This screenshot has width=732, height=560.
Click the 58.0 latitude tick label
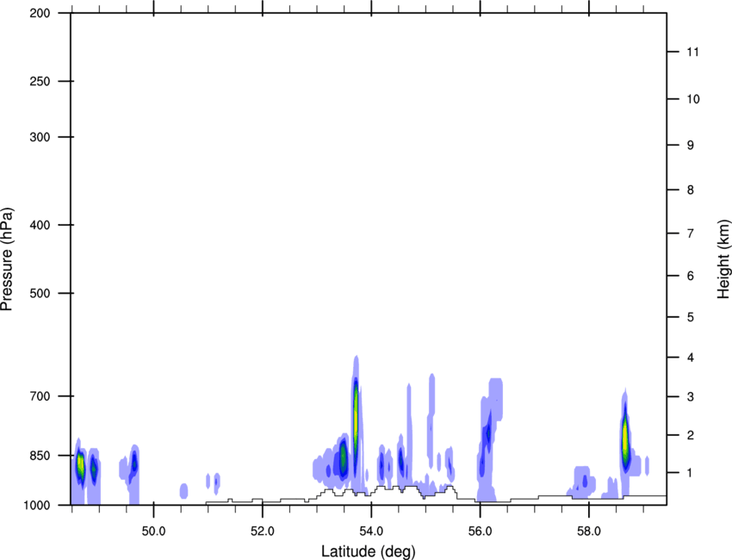click(589, 532)
